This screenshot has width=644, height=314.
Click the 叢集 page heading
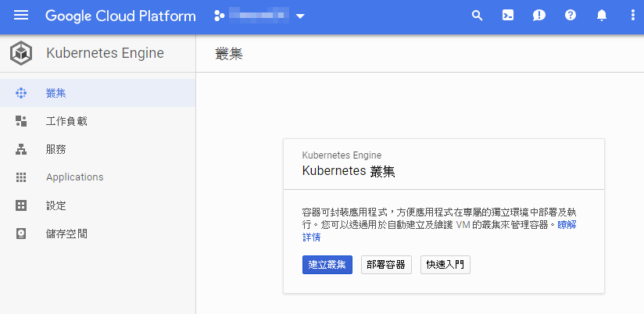coord(229,54)
